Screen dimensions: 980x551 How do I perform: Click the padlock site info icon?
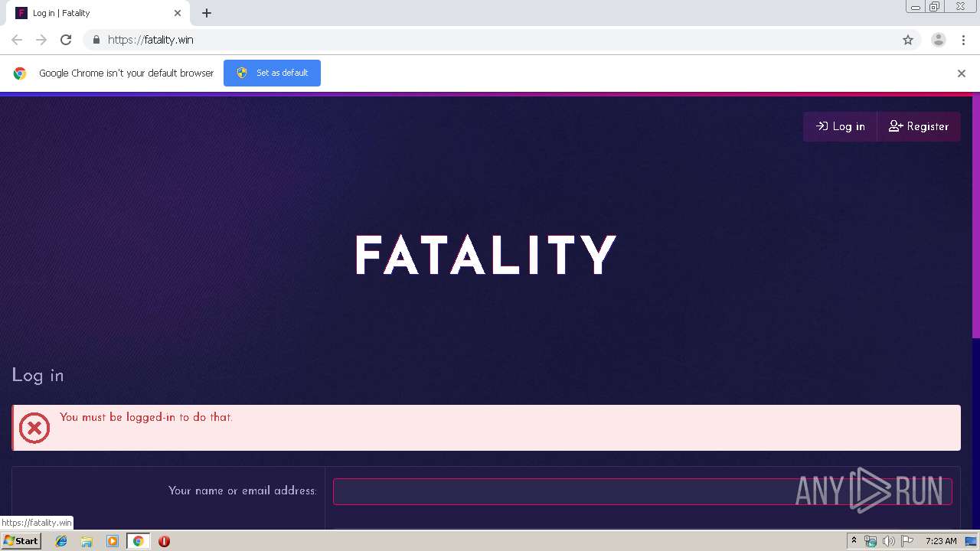(96, 40)
